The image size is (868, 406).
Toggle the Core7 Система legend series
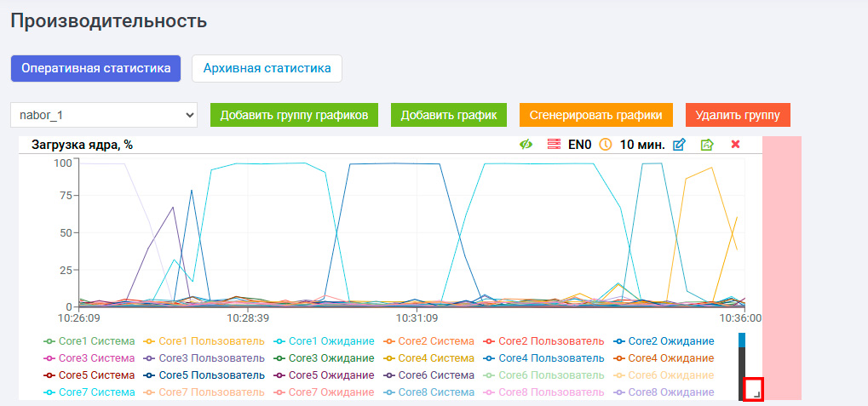pyautogui.click(x=89, y=392)
